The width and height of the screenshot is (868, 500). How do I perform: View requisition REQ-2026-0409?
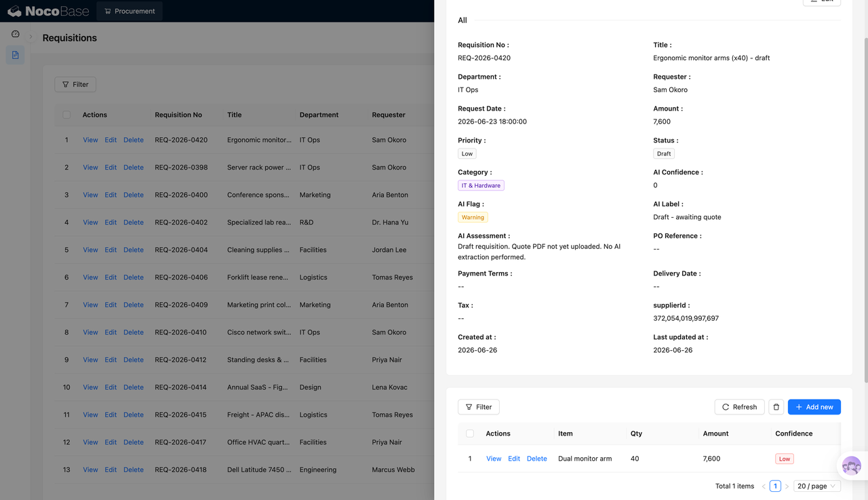90,305
